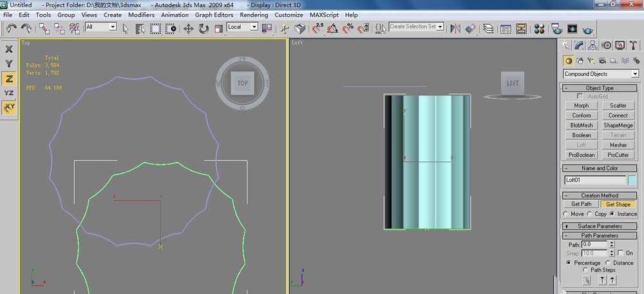The width and height of the screenshot is (644, 294).
Task: Collapse the Name and Color rollout
Action: point(600,168)
